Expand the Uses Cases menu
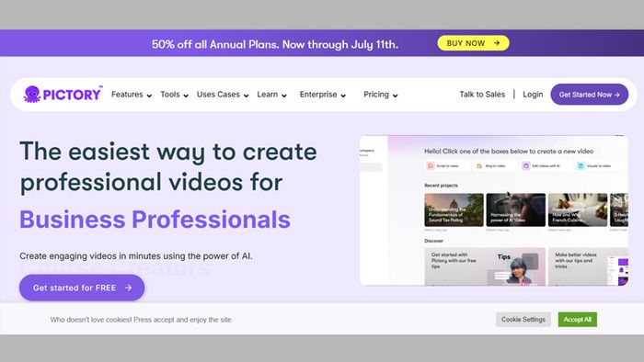The width and height of the screenshot is (644, 362). 223,95
